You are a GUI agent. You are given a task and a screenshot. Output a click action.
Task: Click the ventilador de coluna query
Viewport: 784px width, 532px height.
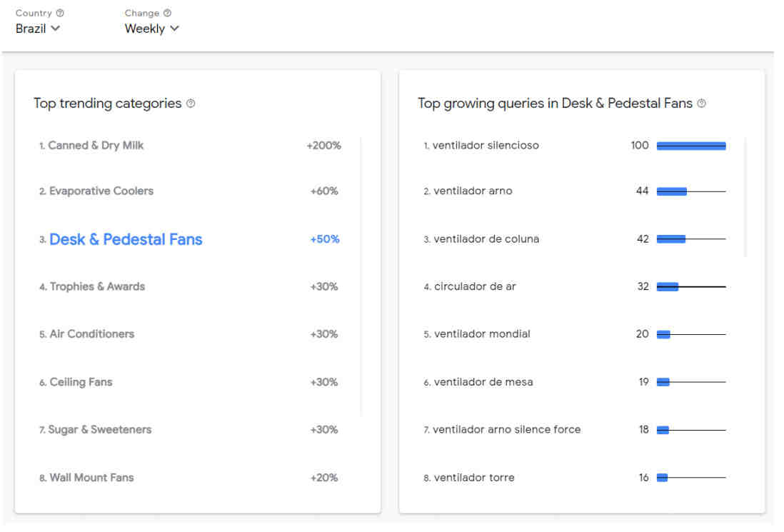tap(486, 239)
